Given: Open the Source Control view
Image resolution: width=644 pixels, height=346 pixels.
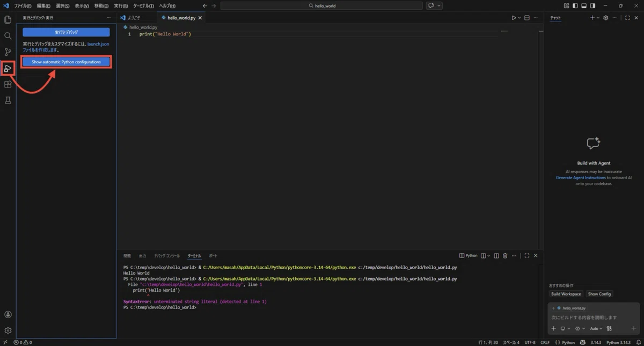Looking at the screenshot, I should coord(8,52).
